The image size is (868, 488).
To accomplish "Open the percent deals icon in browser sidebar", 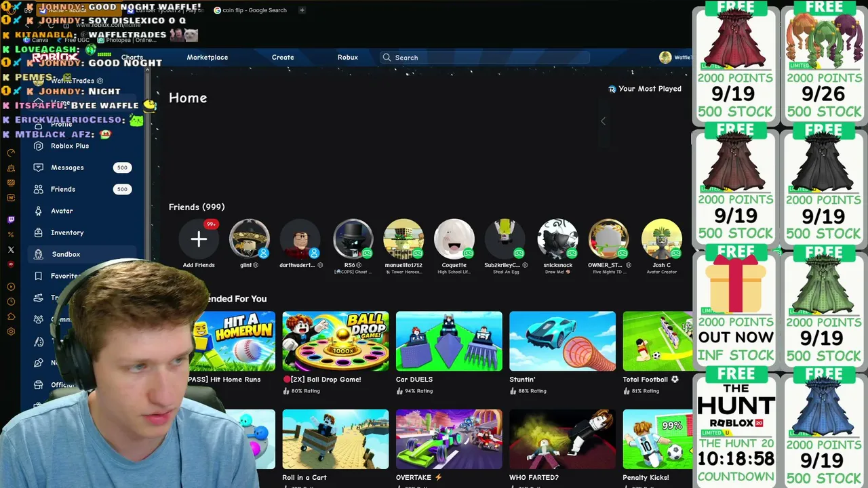I will [x=11, y=235].
